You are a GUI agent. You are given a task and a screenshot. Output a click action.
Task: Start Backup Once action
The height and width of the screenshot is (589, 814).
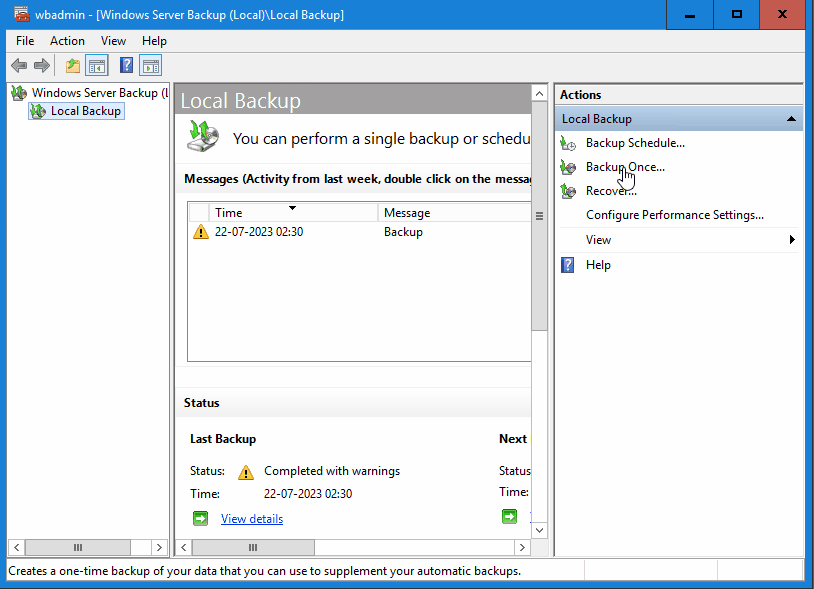click(x=625, y=167)
